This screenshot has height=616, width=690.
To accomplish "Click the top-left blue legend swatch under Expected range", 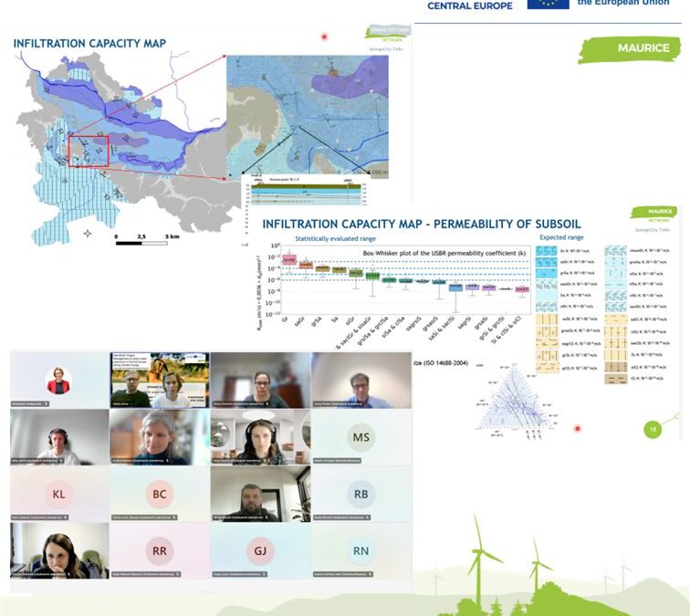I will point(547,251).
